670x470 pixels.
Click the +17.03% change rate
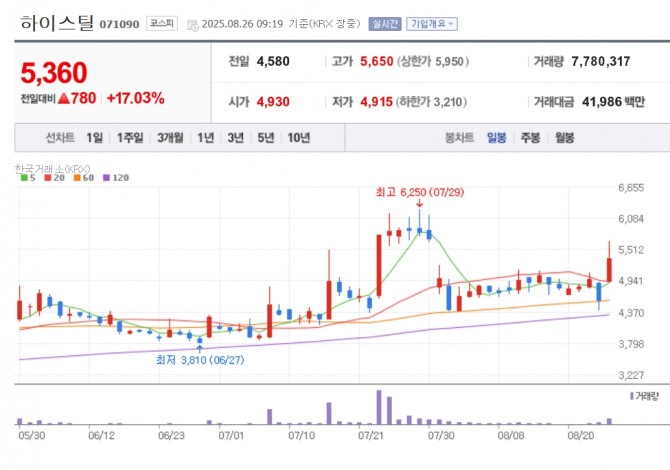(x=135, y=98)
